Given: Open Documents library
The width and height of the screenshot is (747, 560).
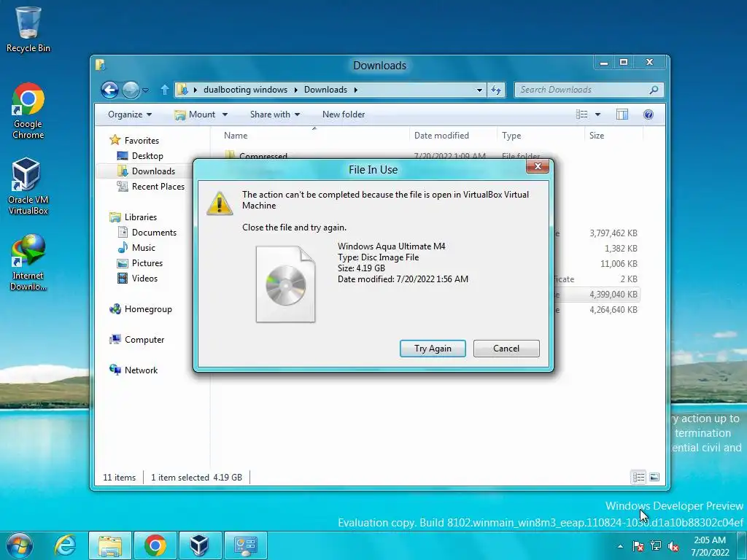Looking at the screenshot, I should (154, 233).
